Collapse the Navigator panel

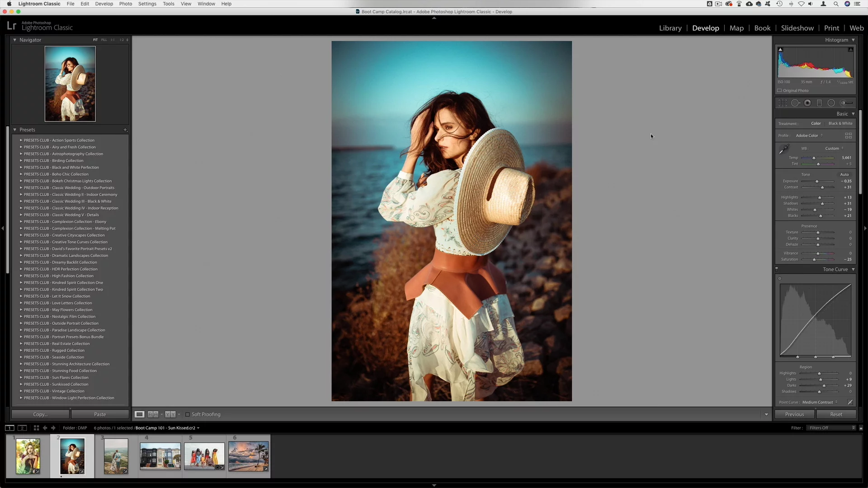tap(14, 40)
